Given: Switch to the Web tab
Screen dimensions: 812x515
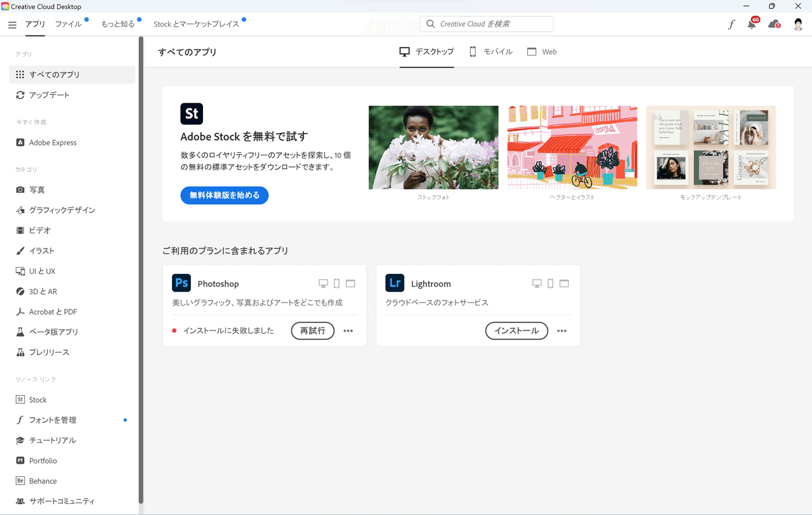Looking at the screenshot, I should [542, 52].
